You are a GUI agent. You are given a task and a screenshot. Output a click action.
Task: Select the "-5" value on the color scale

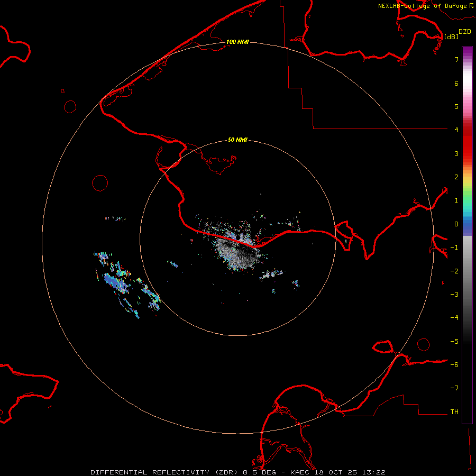(454, 342)
